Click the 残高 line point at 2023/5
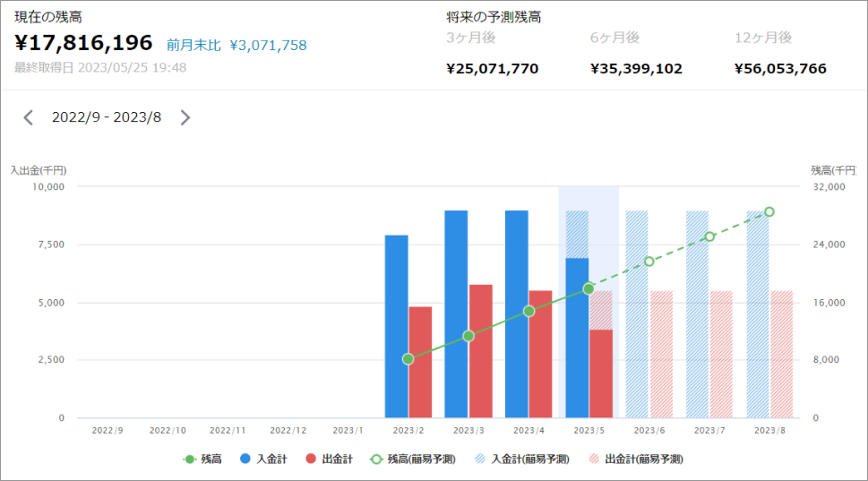Image resolution: width=868 pixels, height=481 pixels. point(589,289)
